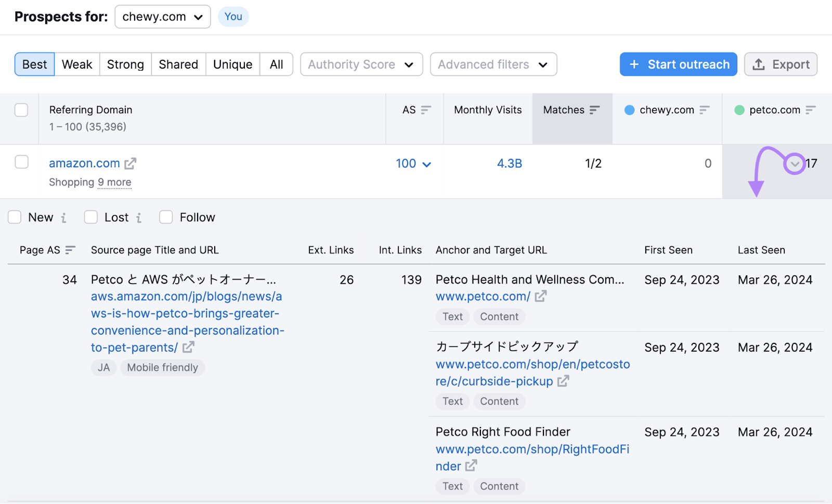Image resolution: width=832 pixels, height=504 pixels.
Task: Sort by Page AS icon
Action: coord(70,250)
